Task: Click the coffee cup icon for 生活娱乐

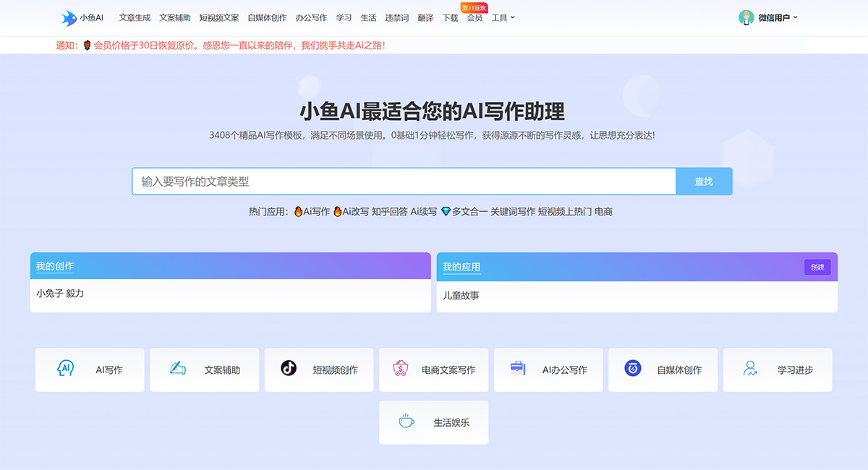Action: (x=405, y=422)
